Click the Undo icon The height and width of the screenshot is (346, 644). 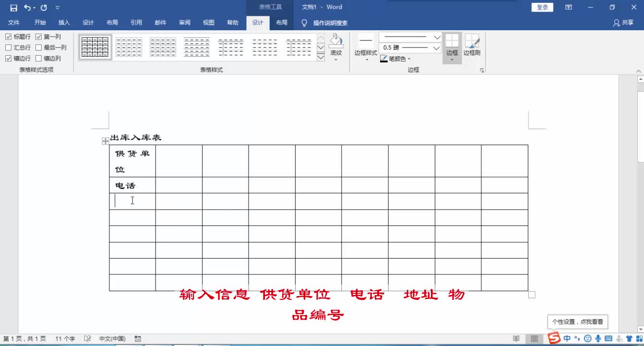click(x=27, y=7)
